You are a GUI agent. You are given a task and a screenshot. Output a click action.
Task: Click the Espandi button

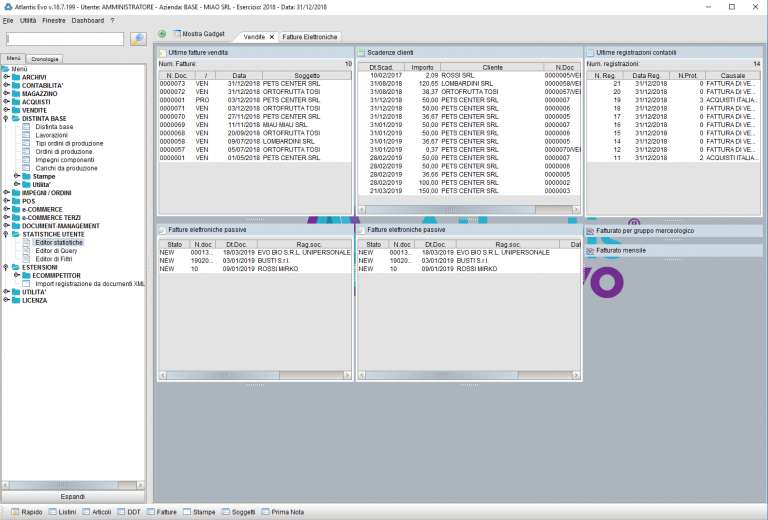point(73,496)
